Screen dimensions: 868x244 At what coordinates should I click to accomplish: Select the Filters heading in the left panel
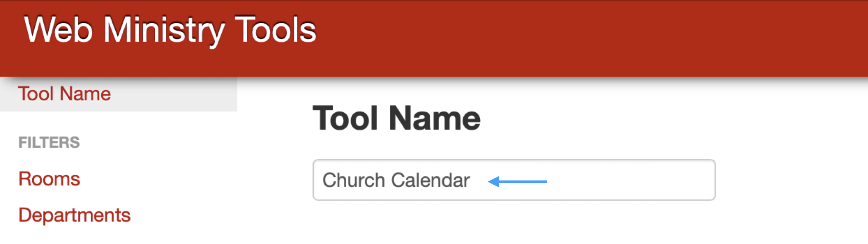(x=50, y=143)
